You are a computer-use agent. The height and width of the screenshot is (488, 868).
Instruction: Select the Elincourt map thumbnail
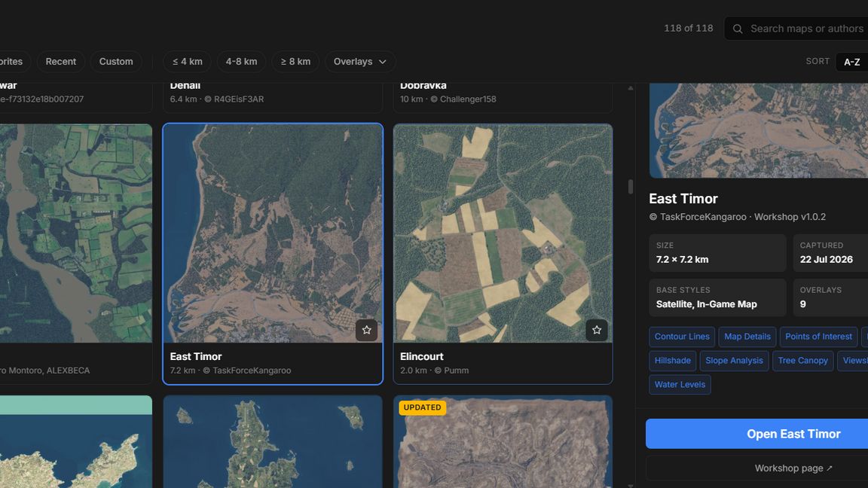(x=503, y=233)
